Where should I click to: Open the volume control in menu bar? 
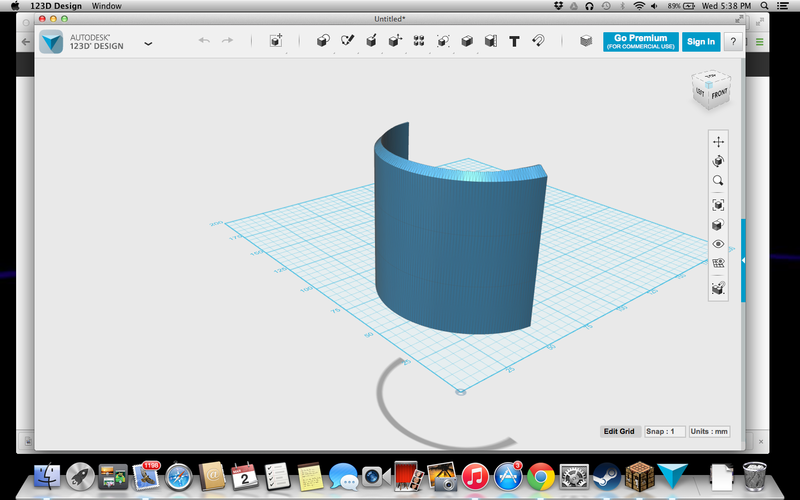pos(655,6)
